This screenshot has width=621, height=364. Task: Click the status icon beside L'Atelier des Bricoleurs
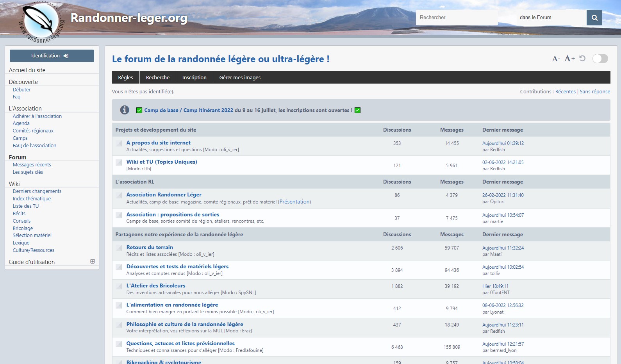click(x=119, y=286)
